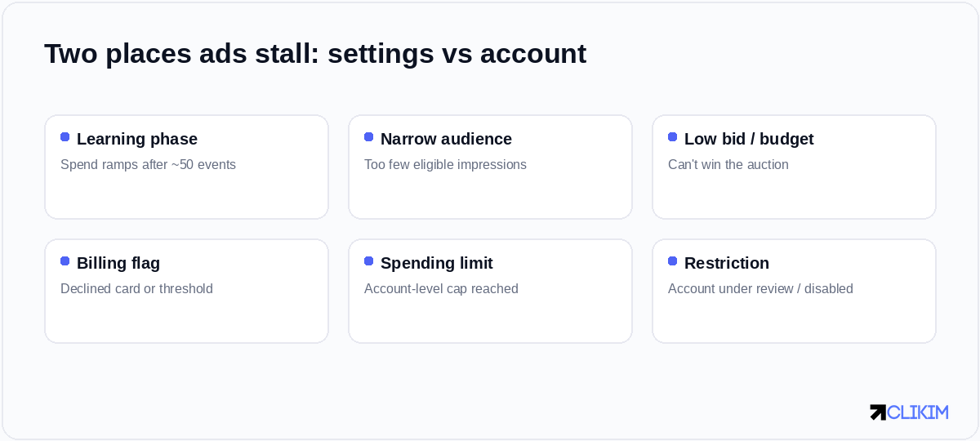Screen dimensions: 980x441
Task: Click 'Too few eligible impressions' text
Action: point(445,164)
